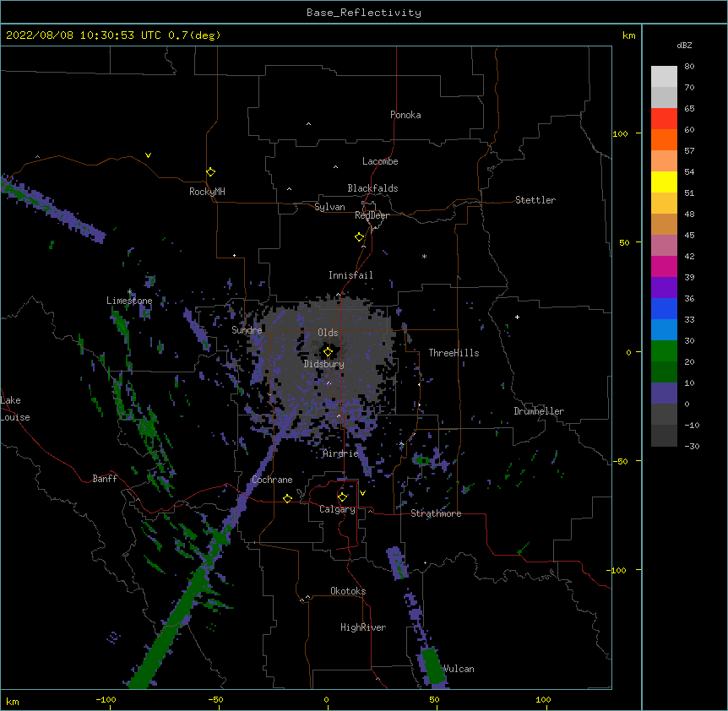Select the 60 dBZ orange legend swatch
Image resolution: width=728 pixels, height=711 pixels.
(x=664, y=139)
